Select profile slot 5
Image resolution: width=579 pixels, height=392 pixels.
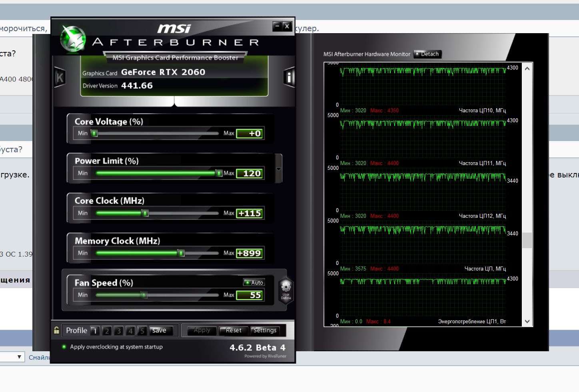142,331
